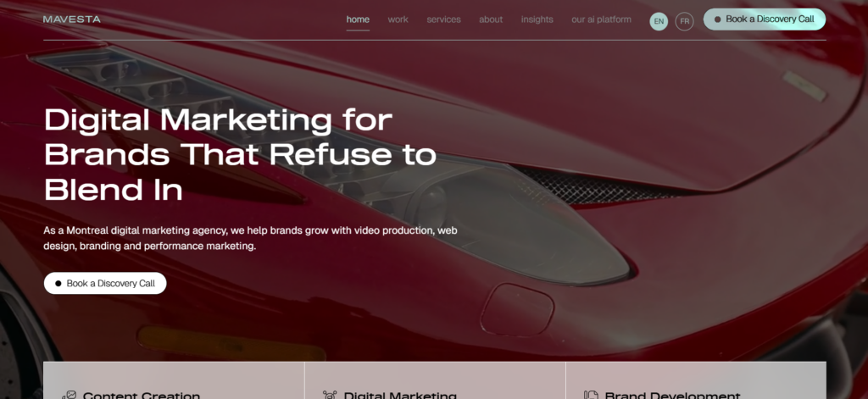Viewport: 868px width, 399px height.
Task: Open the Content Creation card title
Action: click(x=142, y=396)
